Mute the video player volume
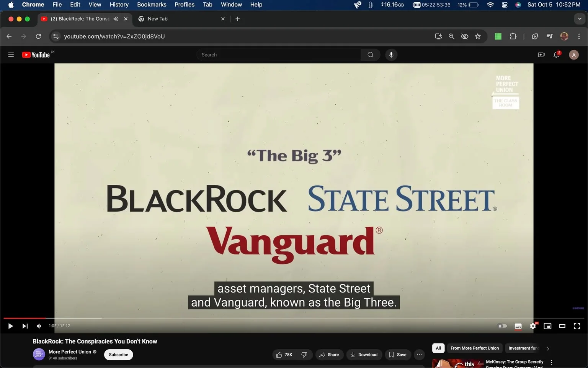Screen dimensions: 588x368 tap(39, 326)
